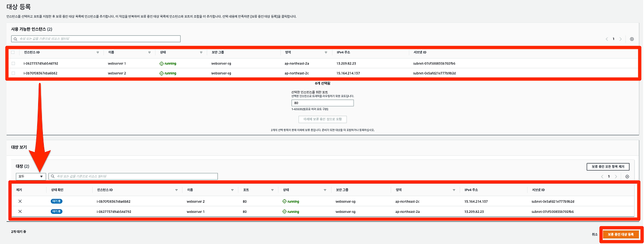
Task: Click 보류 중인 모든 항목 제거
Action: pyautogui.click(x=608, y=167)
